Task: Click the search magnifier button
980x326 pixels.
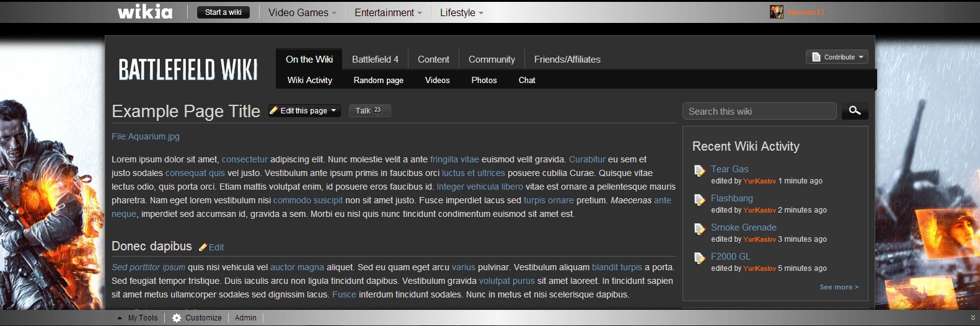Action: [x=855, y=111]
